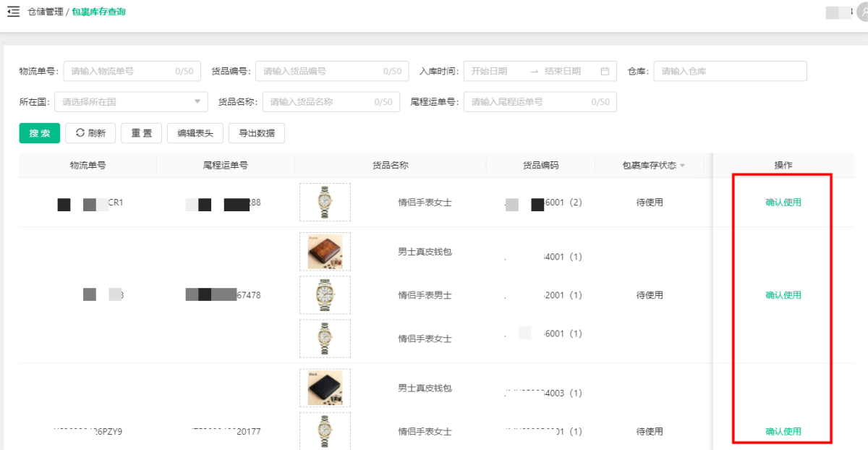Click 导出数据 export data button
The width and height of the screenshot is (868, 450).
(257, 133)
